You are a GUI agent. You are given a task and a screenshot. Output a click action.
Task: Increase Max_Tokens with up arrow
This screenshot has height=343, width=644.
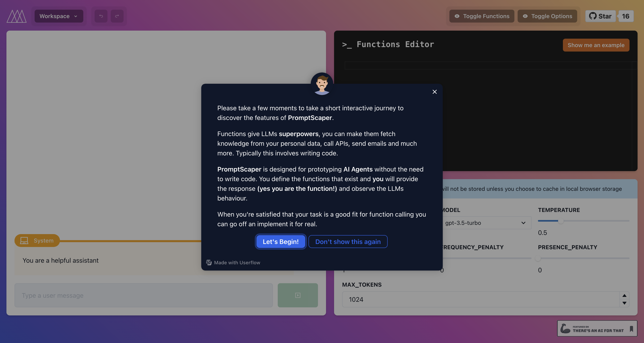coord(624,295)
